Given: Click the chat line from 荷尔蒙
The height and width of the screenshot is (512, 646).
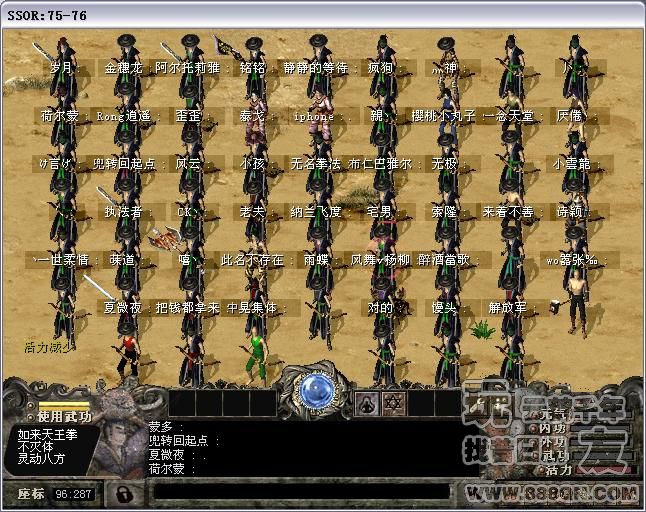Looking at the screenshot, I should click(172, 469).
